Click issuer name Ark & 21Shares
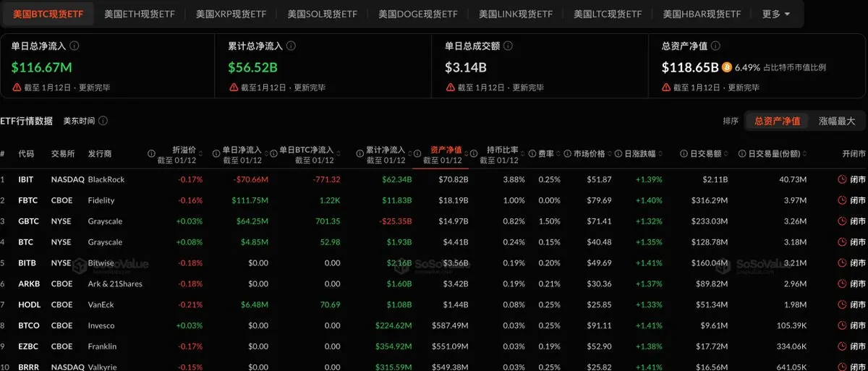 (115, 284)
